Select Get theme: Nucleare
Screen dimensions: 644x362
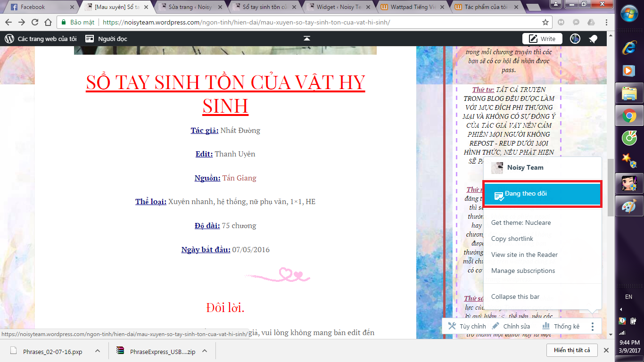click(x=521, y=222)
